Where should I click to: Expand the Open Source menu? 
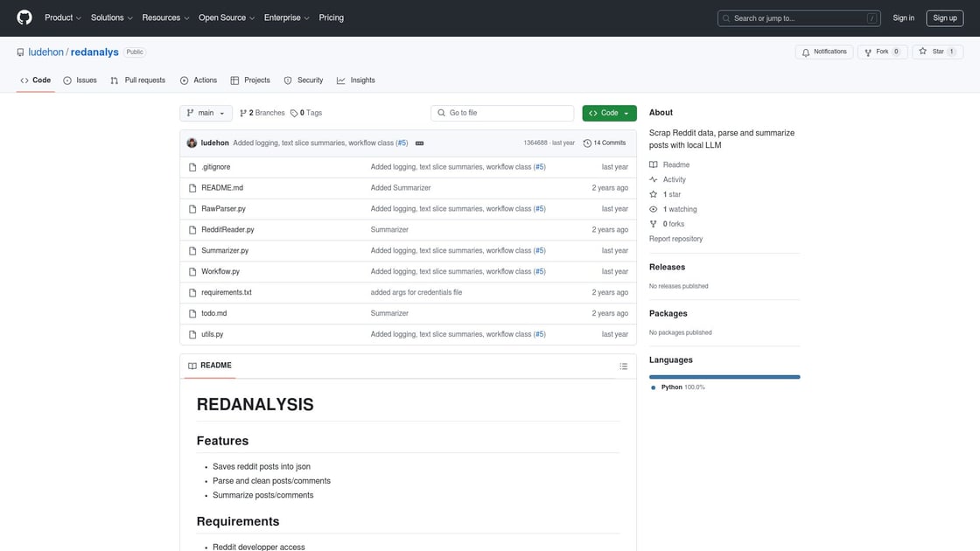[227, 17]
